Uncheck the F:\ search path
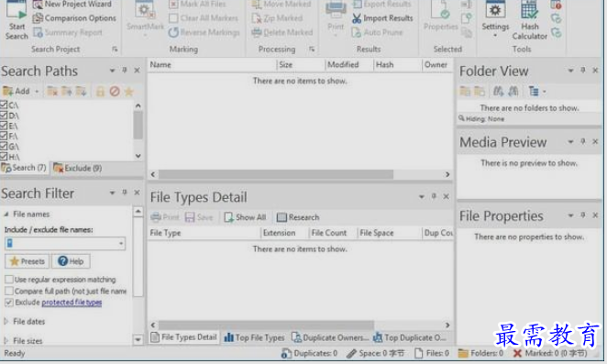607x364 pixels. coord(4,137)
